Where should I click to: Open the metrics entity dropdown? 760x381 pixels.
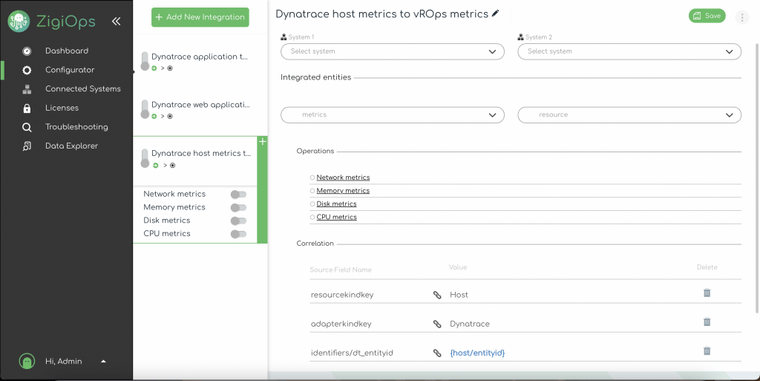392,115
